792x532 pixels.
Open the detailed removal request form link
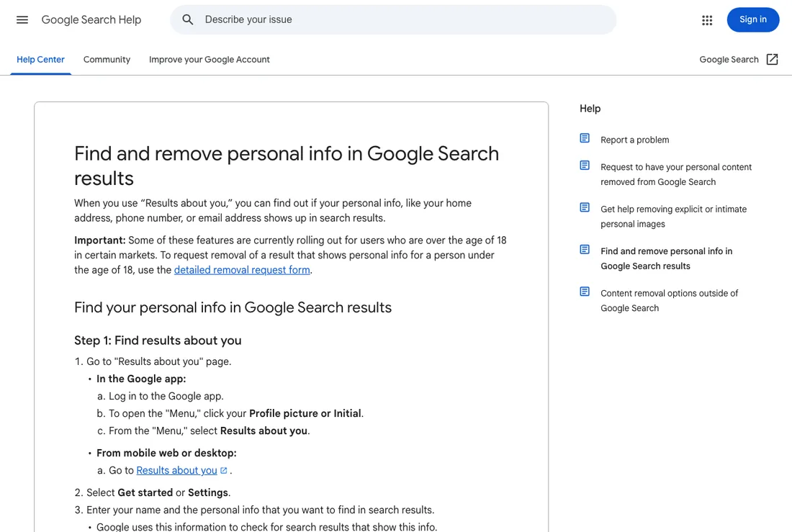[x=242, y=270]
